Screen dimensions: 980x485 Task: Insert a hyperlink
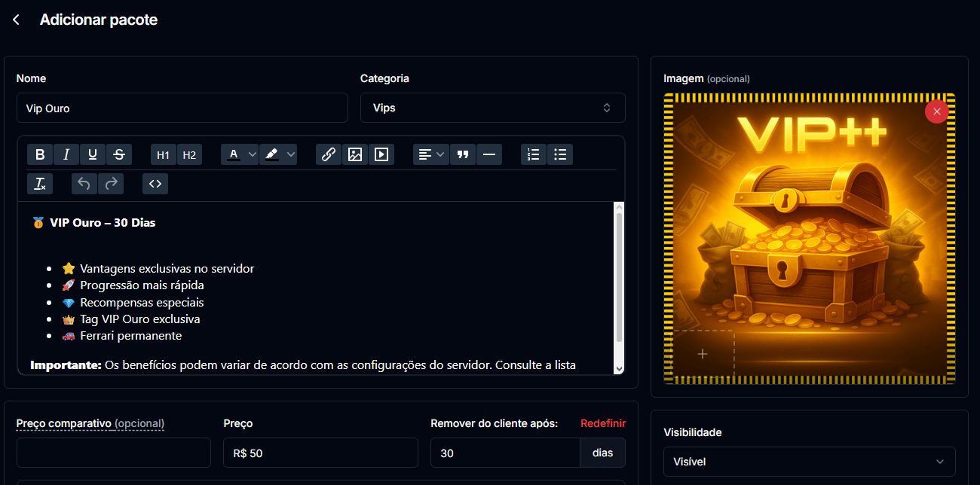click(329, 154)
